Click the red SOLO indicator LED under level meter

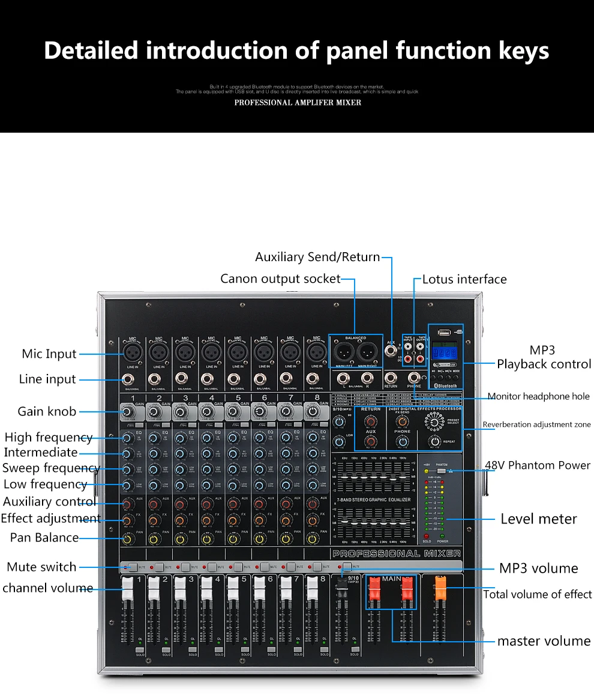click(426, 536)
